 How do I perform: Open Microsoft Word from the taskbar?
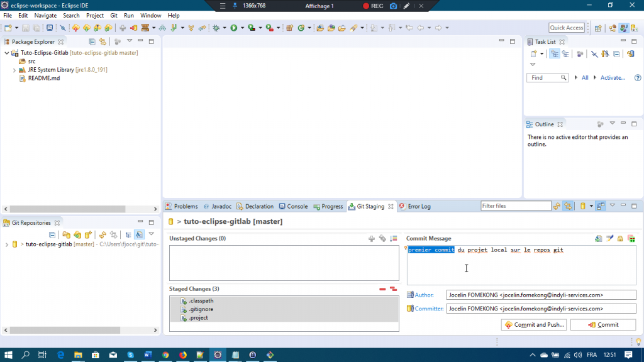pos(148,355)
